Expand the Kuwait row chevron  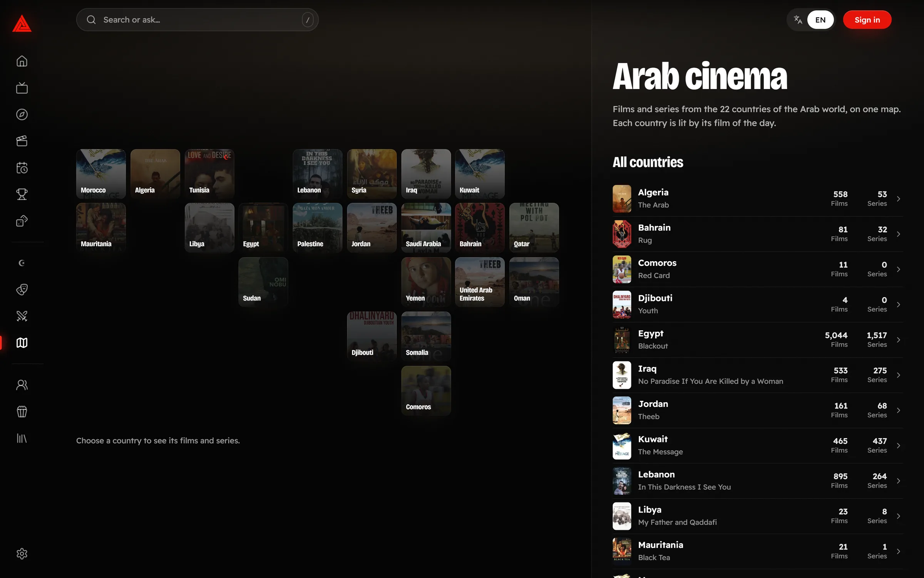898,446
